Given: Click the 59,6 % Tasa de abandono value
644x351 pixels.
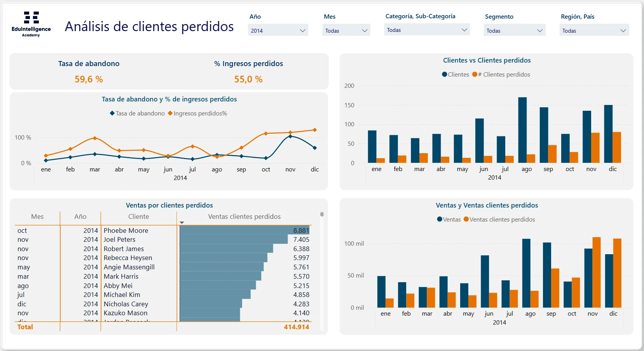Looking at the screenshot, I should 89,79.
